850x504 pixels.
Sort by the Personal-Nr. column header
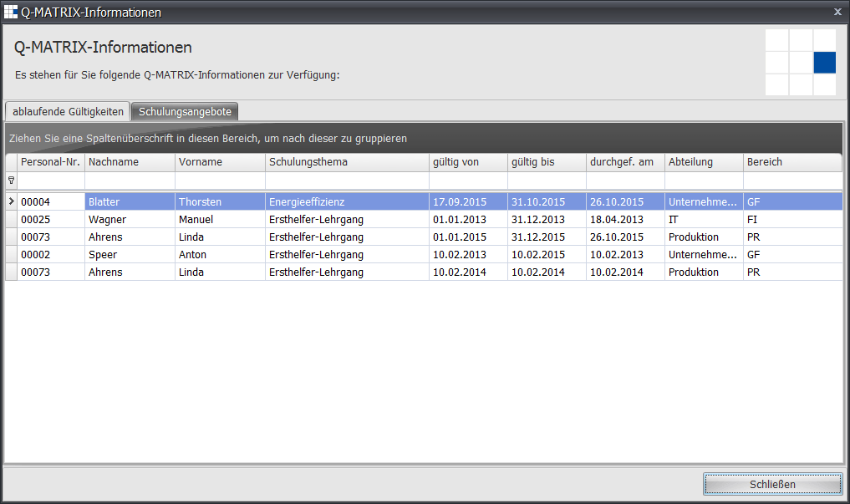click(50, 162)
